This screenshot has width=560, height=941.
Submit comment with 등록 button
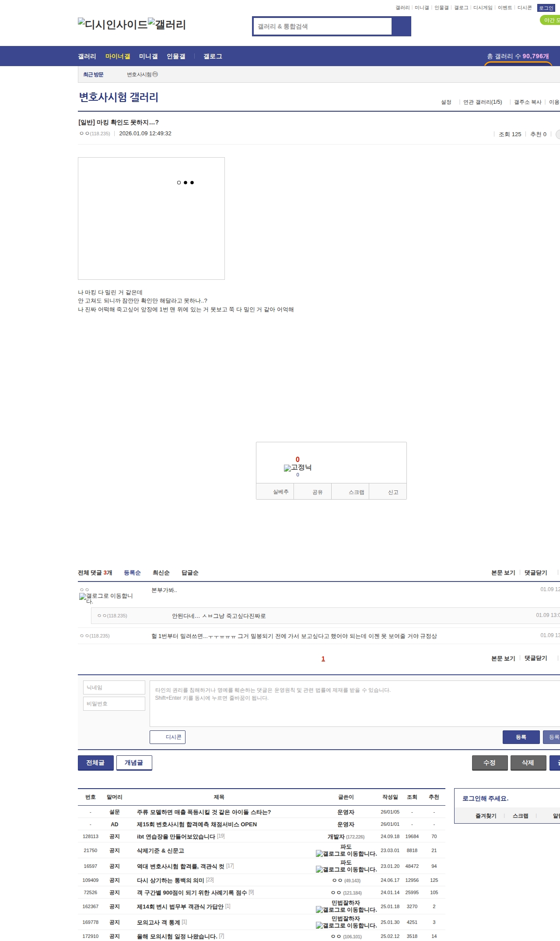coord(521,737)
